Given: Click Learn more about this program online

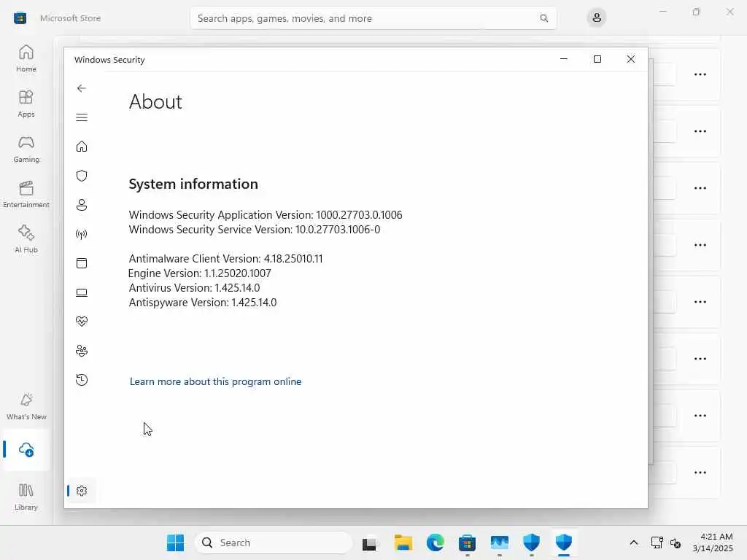Looking at the screenshot, I should (215, 381).
